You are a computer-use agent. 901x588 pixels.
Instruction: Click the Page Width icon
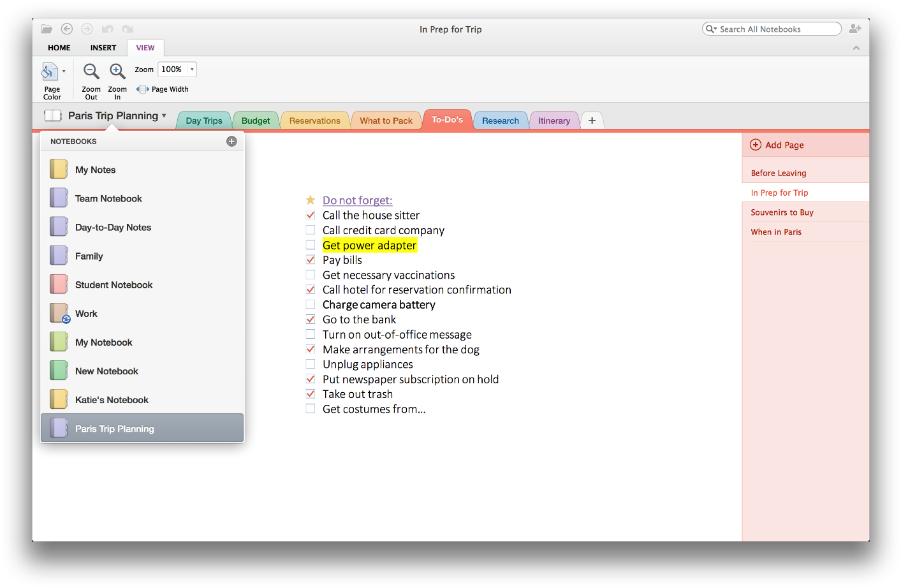point(142,89)
